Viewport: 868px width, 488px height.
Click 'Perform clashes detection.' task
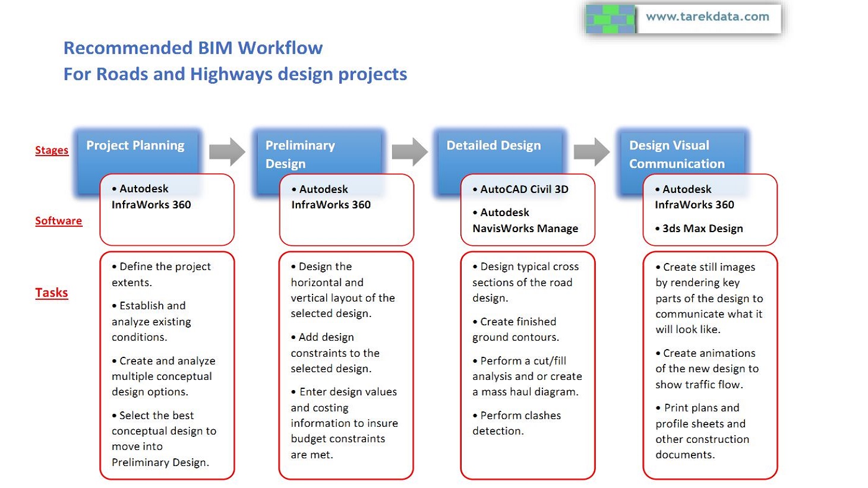point(517,423)
